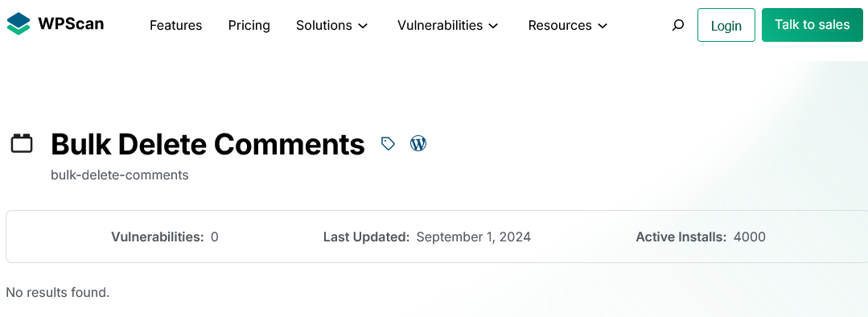Click the Login button

pyautogui.click(x=726, y=25)
